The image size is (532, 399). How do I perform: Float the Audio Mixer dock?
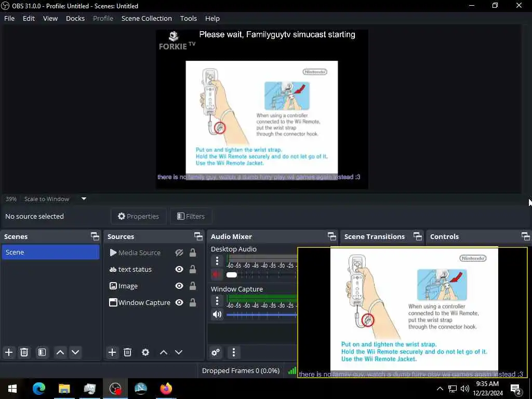click(x=332, y=236)
